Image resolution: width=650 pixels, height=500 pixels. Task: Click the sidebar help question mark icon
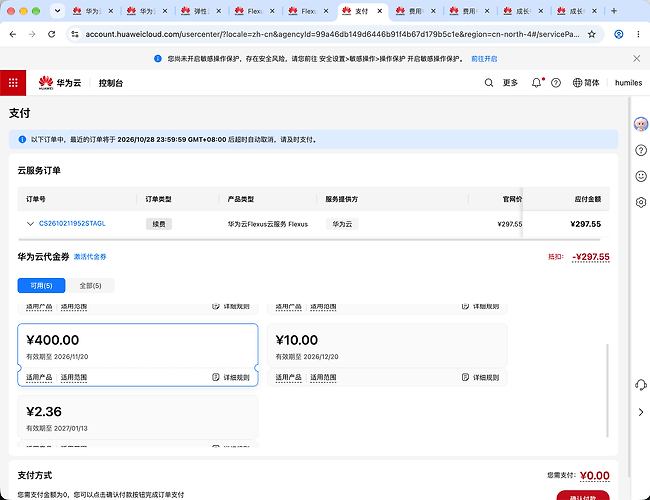(x=641, y=150)
